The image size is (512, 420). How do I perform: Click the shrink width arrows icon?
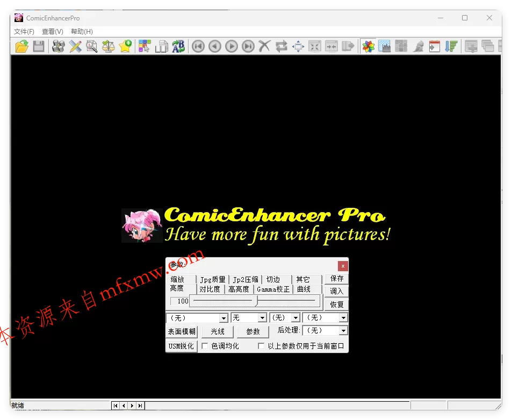[x=331, y=46]
